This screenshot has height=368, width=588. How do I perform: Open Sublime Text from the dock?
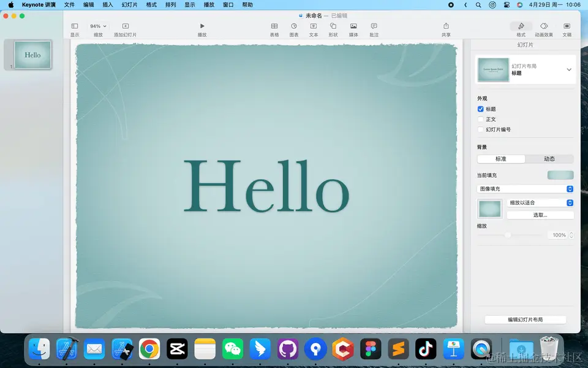(x=398, y=349)
